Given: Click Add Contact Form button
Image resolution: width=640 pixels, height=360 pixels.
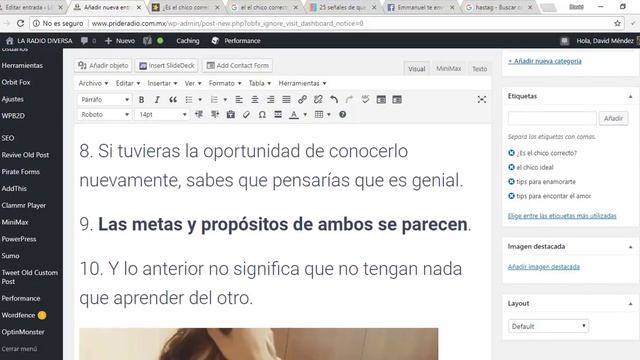Looking at the screenshot, I should pos(238,65).
